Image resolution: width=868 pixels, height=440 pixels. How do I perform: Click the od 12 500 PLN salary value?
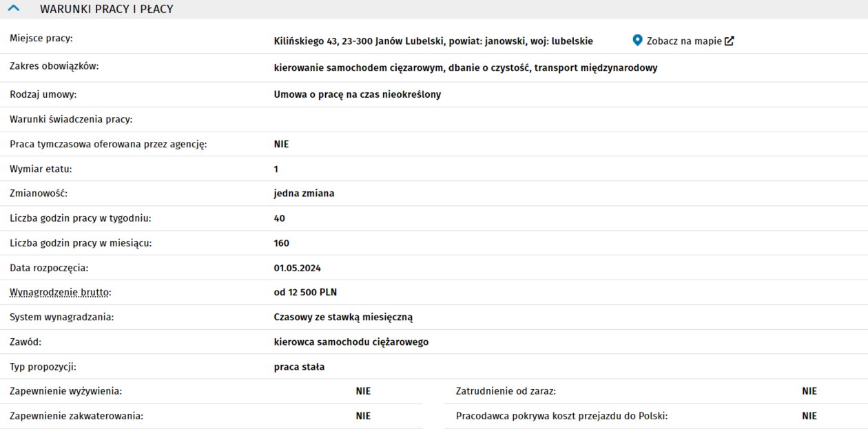point(305,293)
